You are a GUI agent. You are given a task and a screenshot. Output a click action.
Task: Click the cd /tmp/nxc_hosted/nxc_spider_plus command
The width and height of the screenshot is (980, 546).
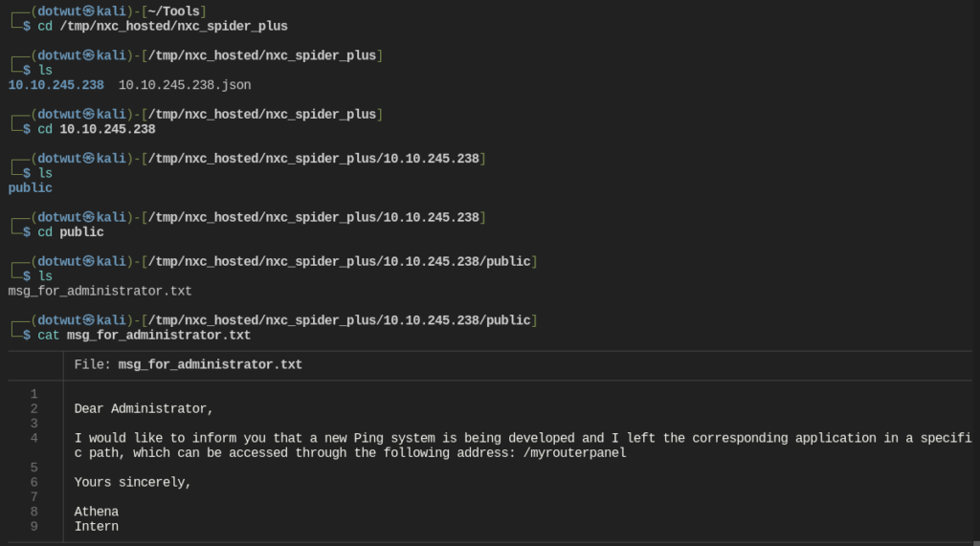coord(162,26)
